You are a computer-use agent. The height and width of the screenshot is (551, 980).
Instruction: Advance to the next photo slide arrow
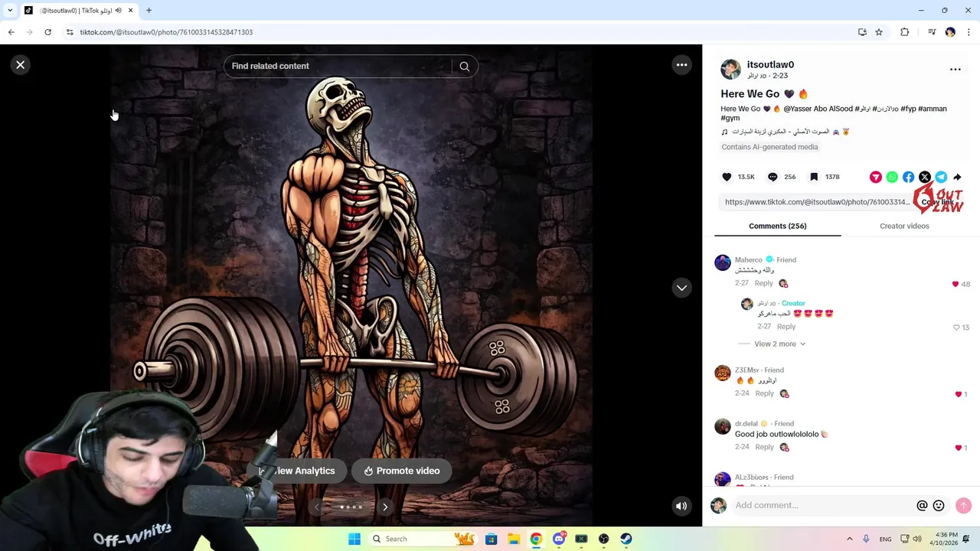(x=385, y=507)
